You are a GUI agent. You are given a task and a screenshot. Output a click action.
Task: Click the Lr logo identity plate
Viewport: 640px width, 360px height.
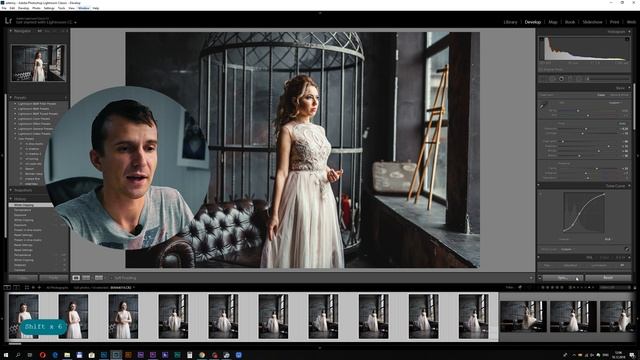point(8,20)
